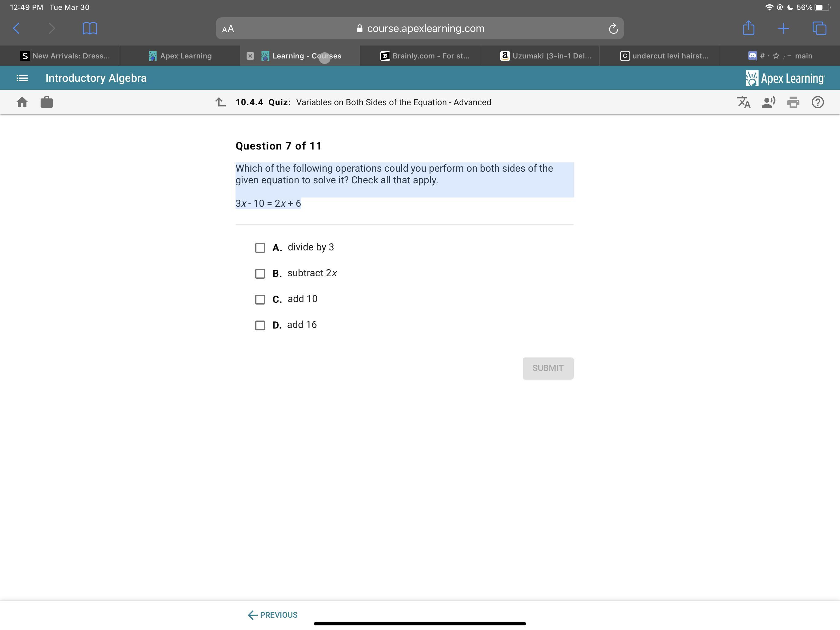
Task: Open the Apex home icon
Action: pyautogui.click(x=22, y=102)
